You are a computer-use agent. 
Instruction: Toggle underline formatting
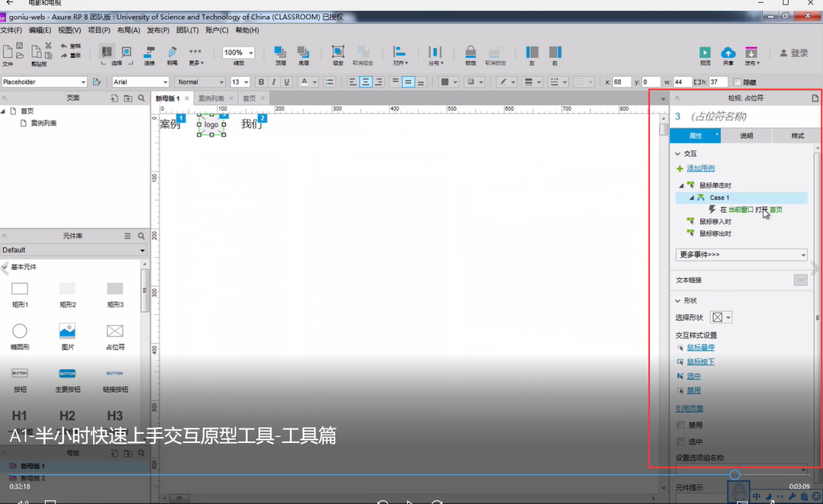(286, 82)
